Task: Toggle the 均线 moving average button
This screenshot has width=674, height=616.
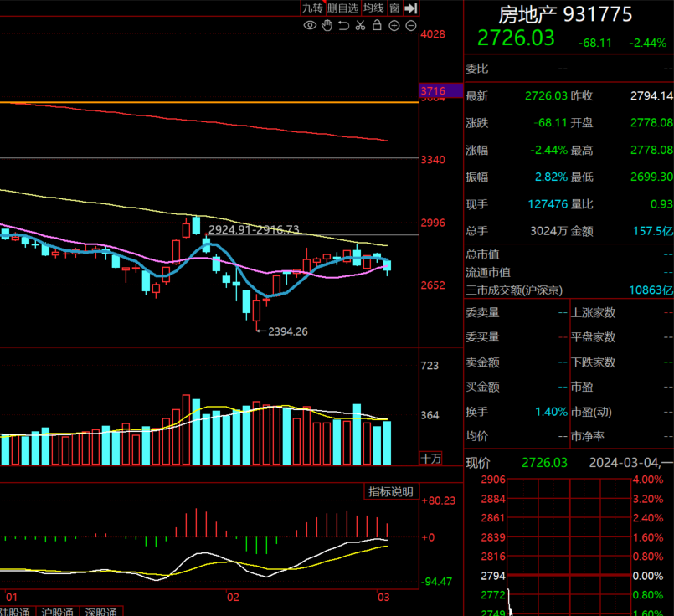Action: pyautogui.click(x=373, y=8)
